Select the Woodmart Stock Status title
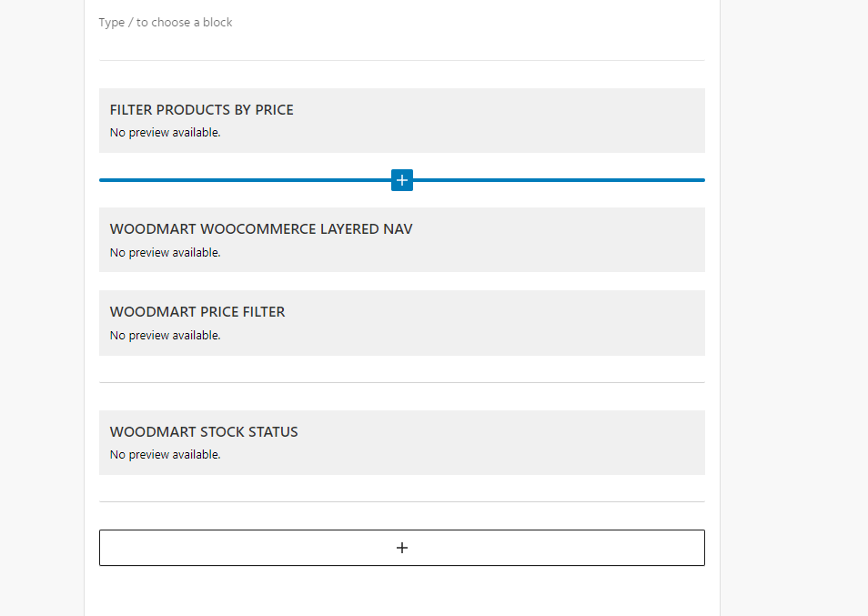This screenshot has height=616, width=868. 204,431
